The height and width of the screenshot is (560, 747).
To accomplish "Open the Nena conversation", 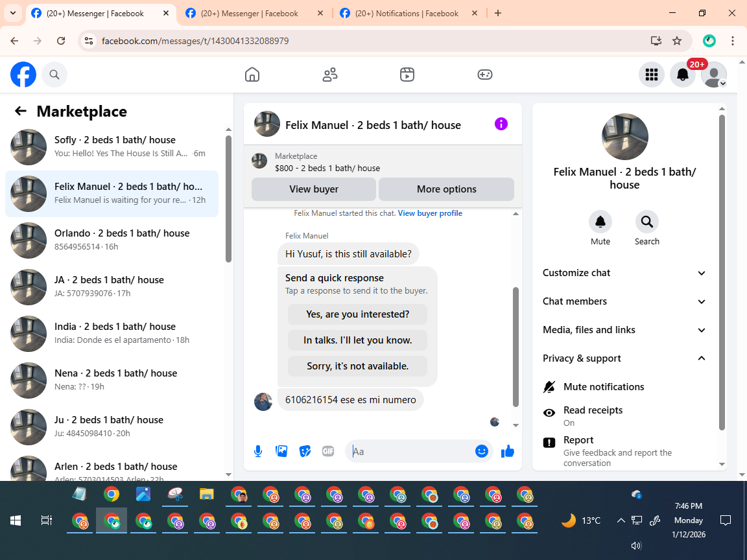I will pyautogui.click(x=112, y=380).
